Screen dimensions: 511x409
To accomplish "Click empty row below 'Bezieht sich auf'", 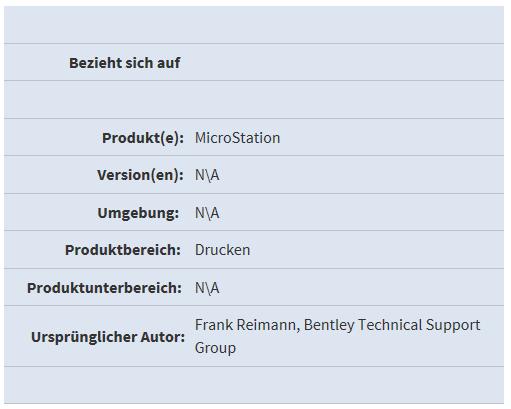I will pyautogui.click(x=254, y=100).
